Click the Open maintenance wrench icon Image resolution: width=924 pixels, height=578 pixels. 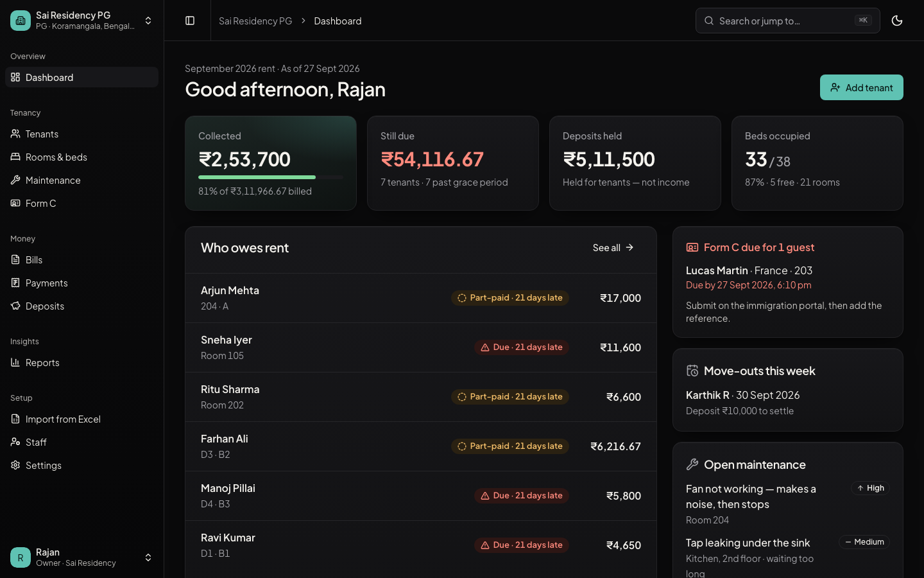(692, 464)
